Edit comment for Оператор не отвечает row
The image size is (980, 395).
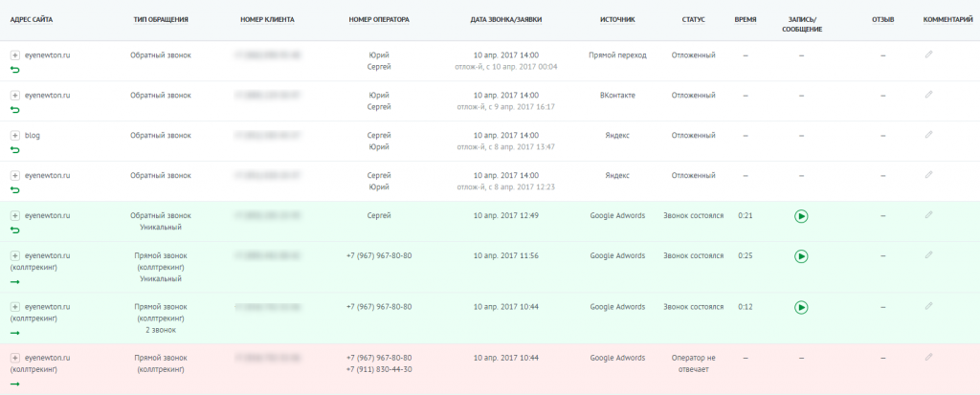tap(928, 358)
